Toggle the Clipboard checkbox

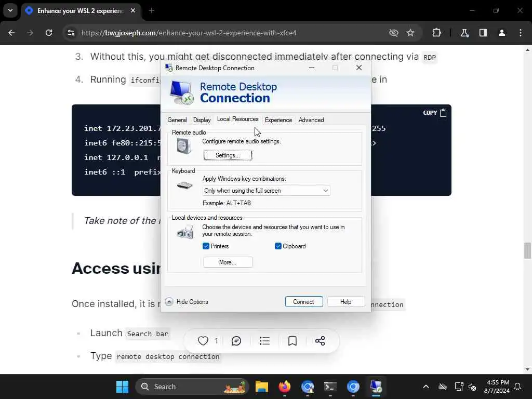coord(278,246)
